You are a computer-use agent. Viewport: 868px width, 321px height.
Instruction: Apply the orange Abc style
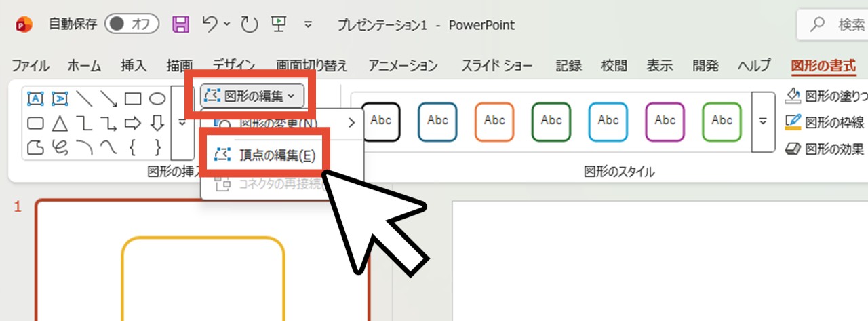(494, 121)
